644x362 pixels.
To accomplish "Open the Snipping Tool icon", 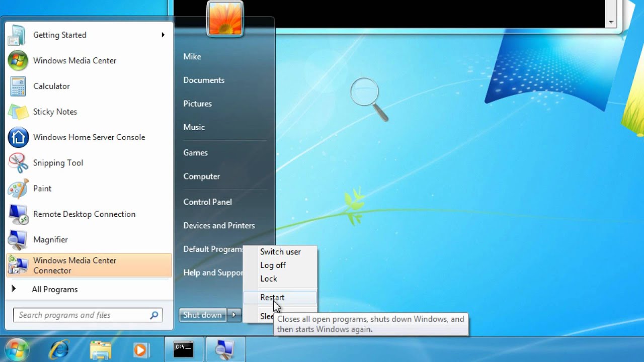I will click(x=18, y=163).
